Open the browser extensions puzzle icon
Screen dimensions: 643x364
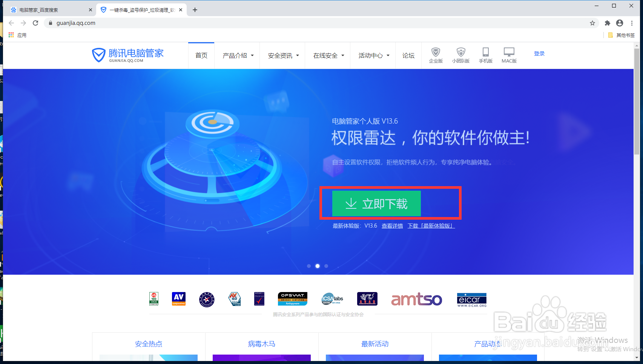(607, 23)
